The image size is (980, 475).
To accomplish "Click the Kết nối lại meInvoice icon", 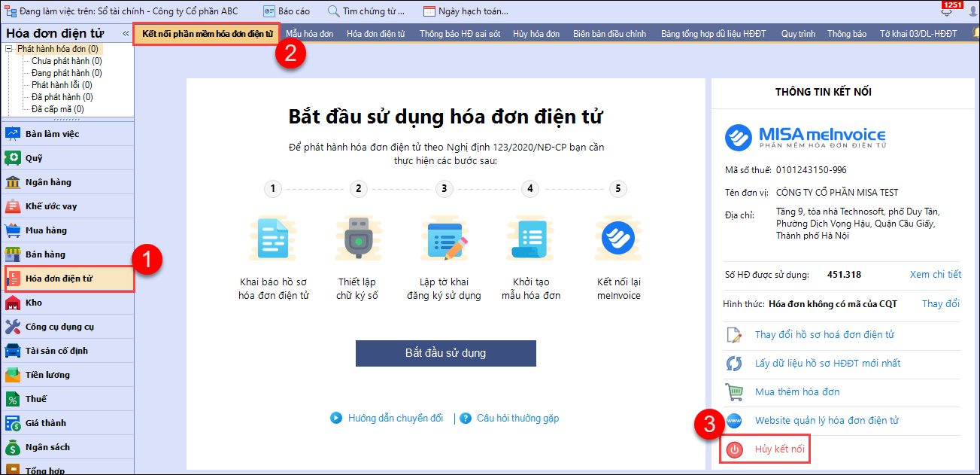I will click(x=618, y=239).
